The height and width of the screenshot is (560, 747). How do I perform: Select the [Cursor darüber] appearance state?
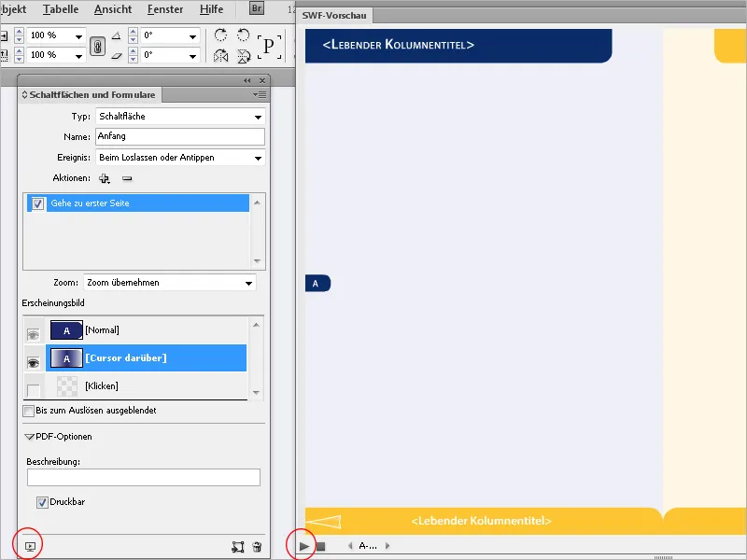click(x=147, y=358)
